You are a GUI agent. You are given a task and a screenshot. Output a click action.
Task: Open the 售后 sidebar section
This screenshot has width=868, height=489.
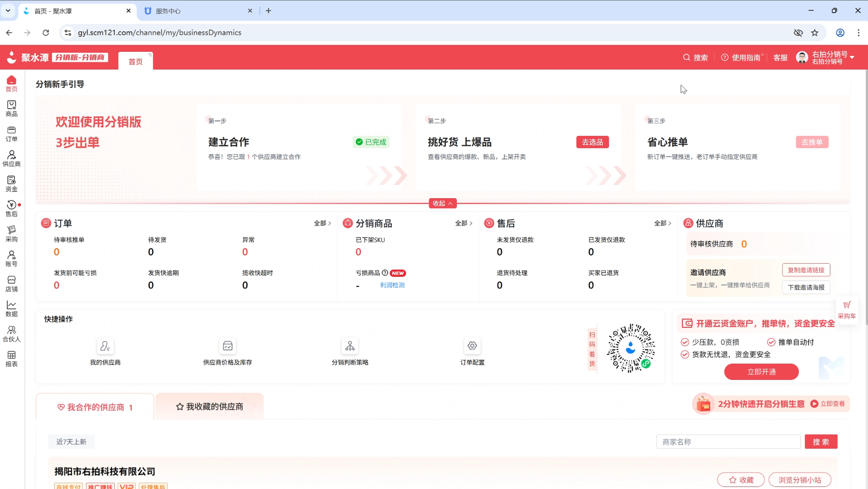pyautogui.click(x=11, y=208)
